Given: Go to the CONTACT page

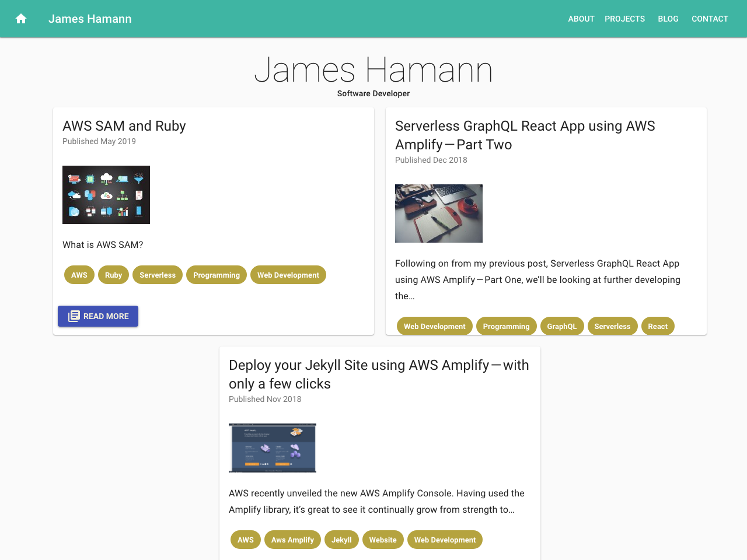Looking at the screenshot, I should coord(710,19).
